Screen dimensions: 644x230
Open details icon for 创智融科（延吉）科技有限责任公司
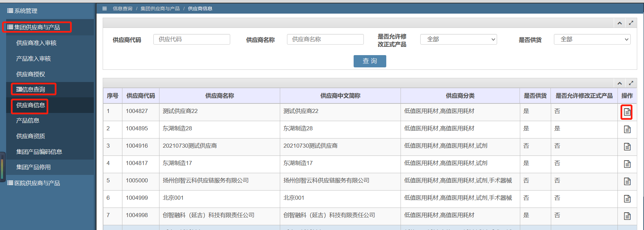tap(627, 216)
